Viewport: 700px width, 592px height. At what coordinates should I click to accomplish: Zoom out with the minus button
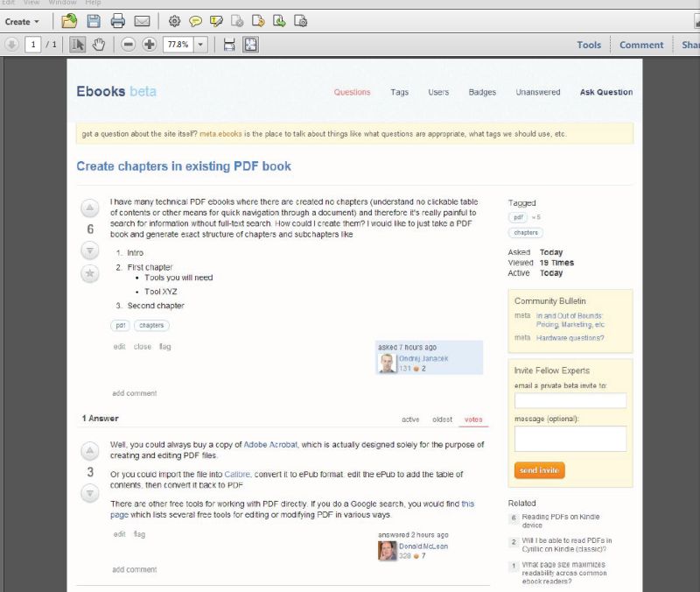tap(128, 45)
